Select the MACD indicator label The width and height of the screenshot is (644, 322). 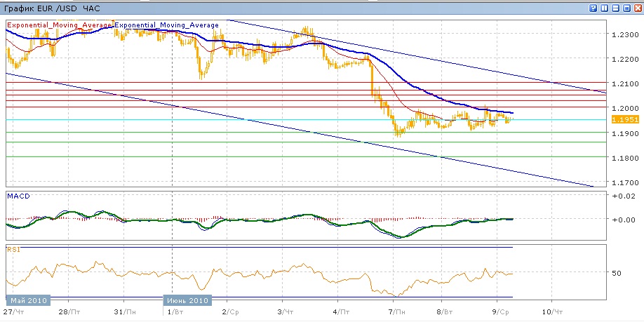point(18,196)
